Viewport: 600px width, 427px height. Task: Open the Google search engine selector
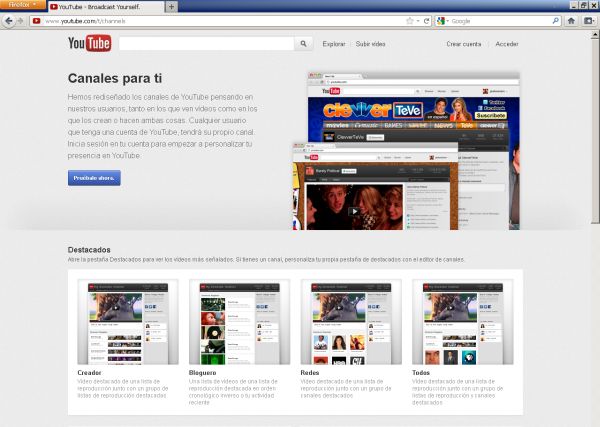click(443, 21)
